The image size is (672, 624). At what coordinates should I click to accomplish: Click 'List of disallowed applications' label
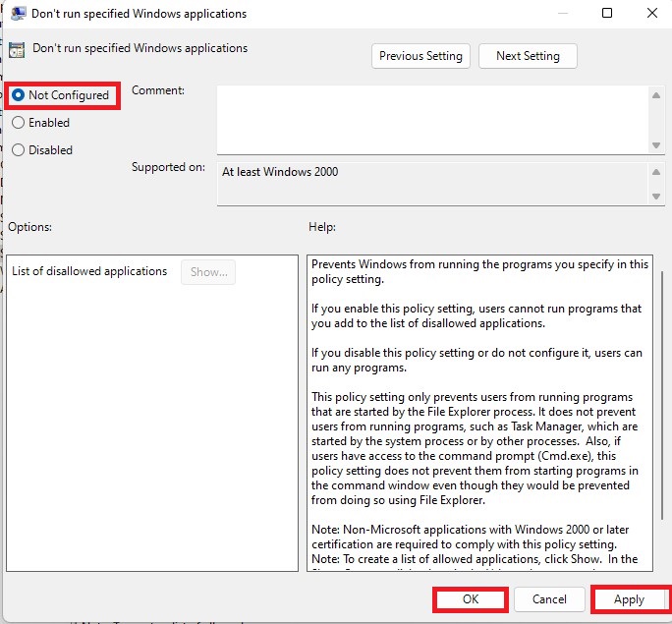89,271
